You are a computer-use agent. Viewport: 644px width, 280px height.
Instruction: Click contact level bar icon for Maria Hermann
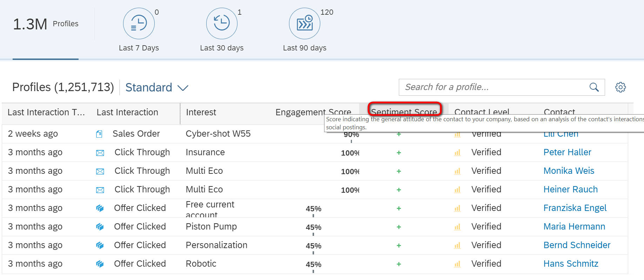pyautogui.click(x=457, y=227)
